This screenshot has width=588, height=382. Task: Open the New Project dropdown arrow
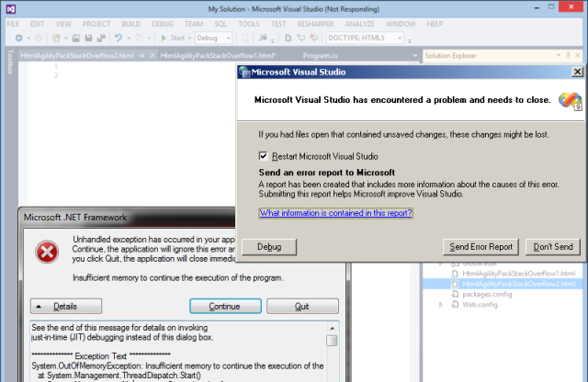click(66, 39)
